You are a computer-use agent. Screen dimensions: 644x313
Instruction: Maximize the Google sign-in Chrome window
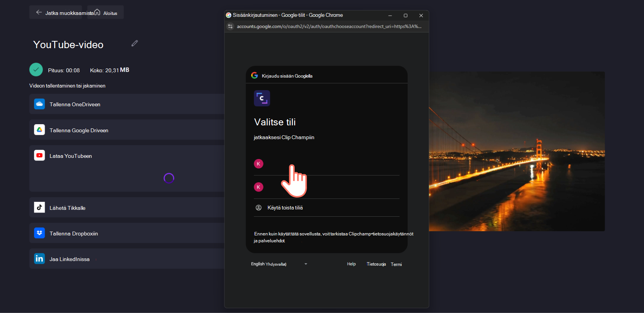coord(405,15)
